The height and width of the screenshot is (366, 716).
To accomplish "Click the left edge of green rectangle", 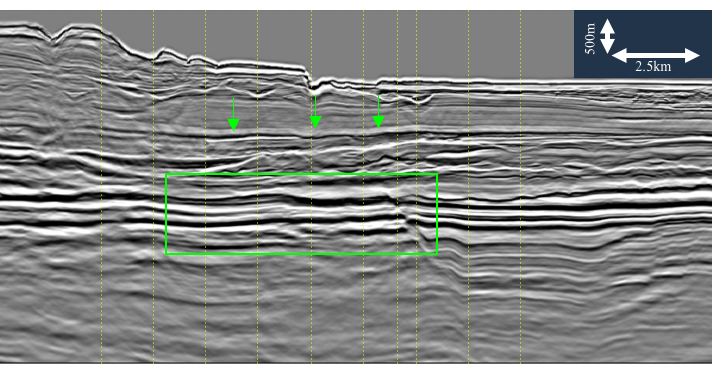I will 166,214.
